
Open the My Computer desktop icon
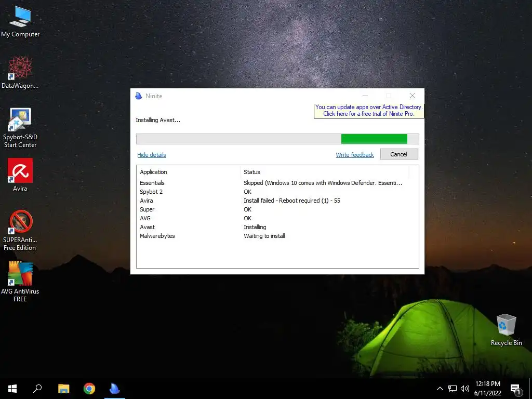[x=20, y=21]
